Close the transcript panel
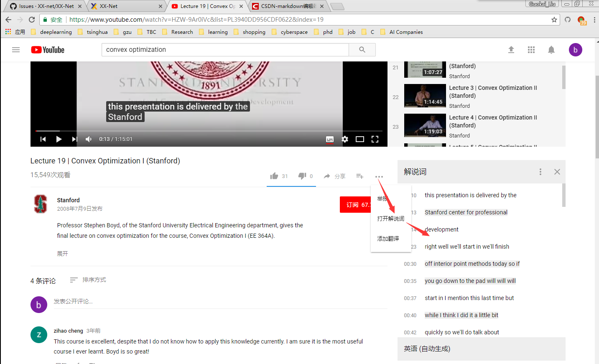This screenshot has width=599, height=364. click(x=557, y=172)
